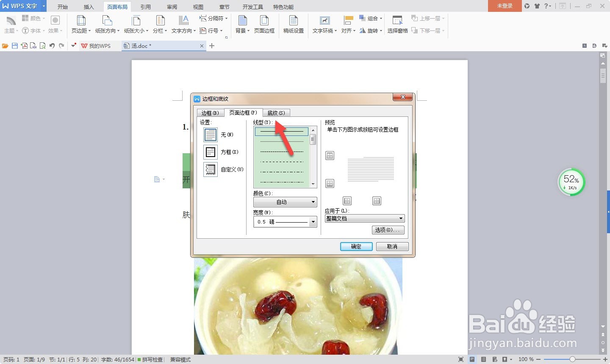The width and height of the screenshot is (610, 364).
Task: Click bottom border toggle in preview area
Action: (x=330, y=183)
